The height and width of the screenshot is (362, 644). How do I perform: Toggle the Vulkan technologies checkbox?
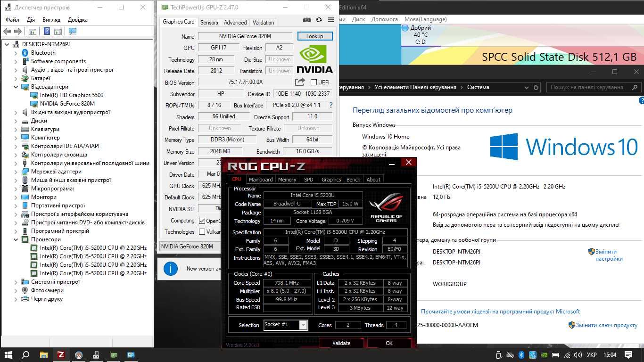coord(202,232)
